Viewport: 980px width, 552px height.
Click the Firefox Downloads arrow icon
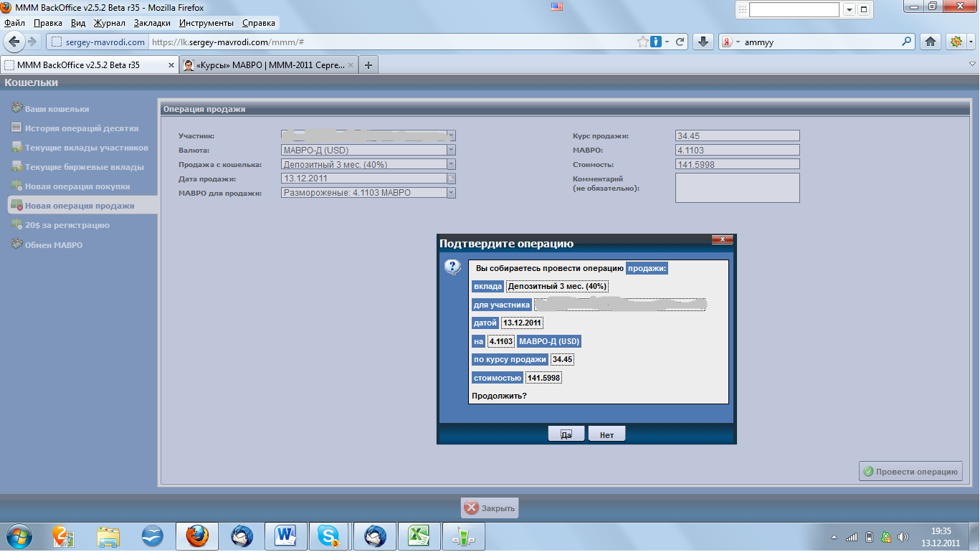[703, 42]
